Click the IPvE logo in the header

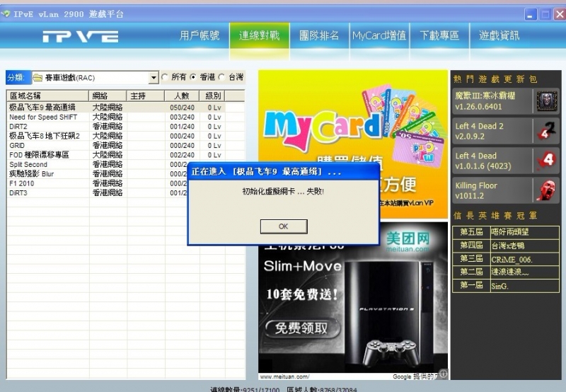80,37
